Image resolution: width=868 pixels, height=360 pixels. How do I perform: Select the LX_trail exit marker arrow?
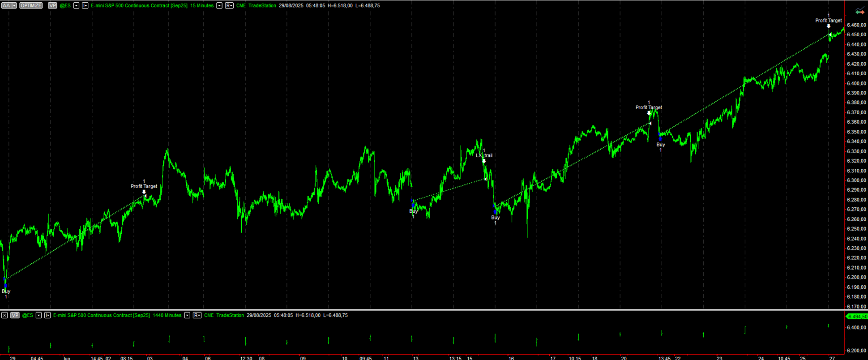pos(484,161)
